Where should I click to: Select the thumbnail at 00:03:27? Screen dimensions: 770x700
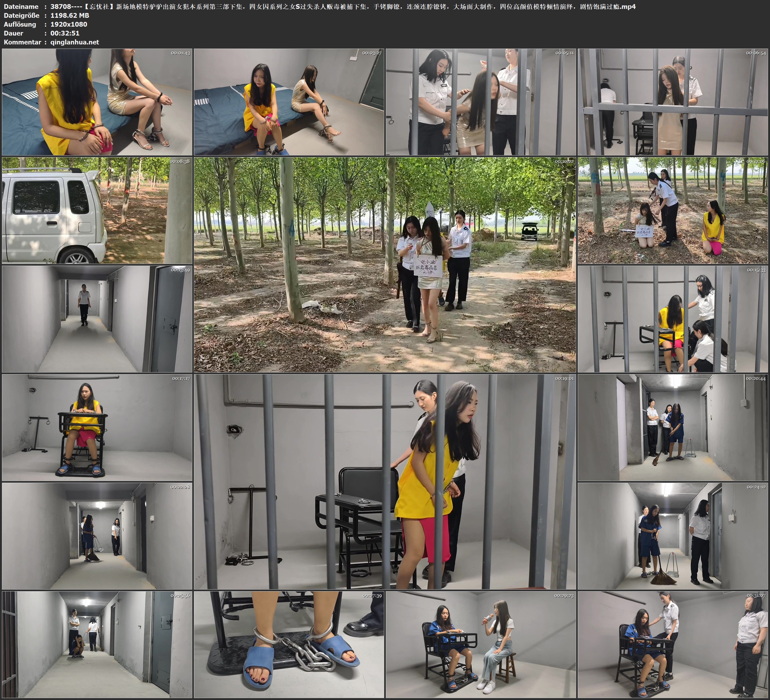pos(289,102)
